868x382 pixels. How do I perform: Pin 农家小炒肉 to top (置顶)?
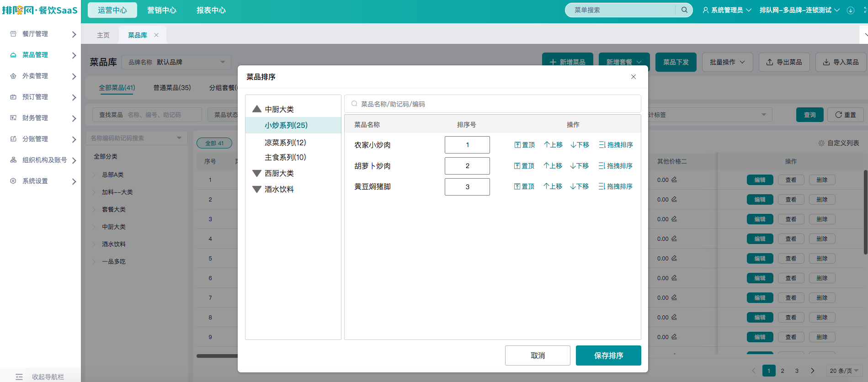[x=525, y=145]
